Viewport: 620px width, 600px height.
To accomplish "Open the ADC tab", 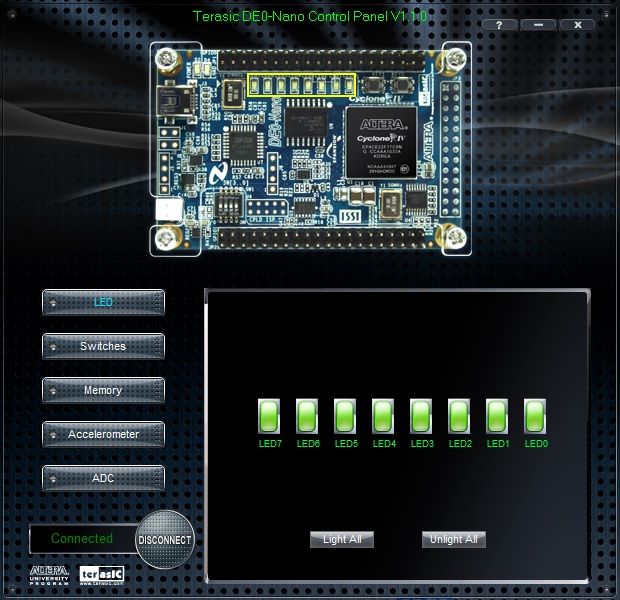I will pos(103,478).
